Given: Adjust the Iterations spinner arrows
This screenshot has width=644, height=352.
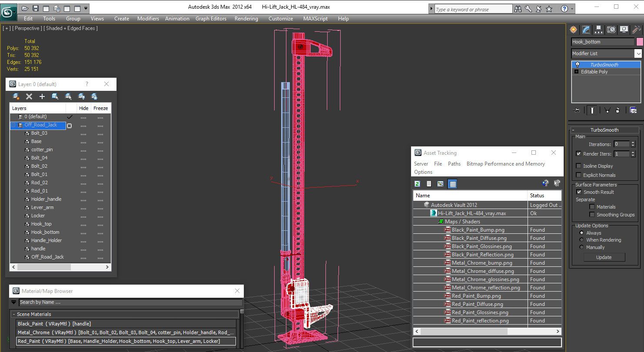Looking at the screenshot, I should (x=633, y=144).
